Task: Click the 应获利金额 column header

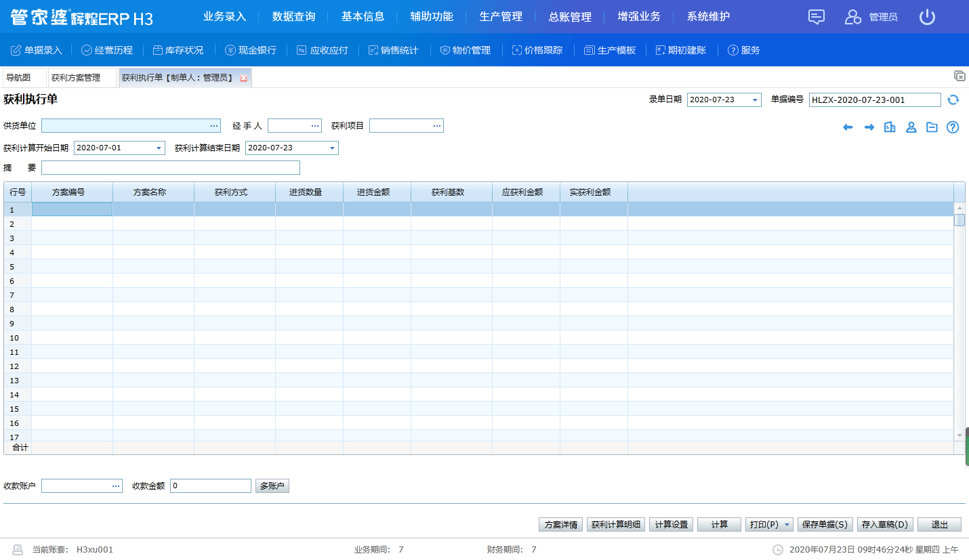Action: [526, 192]
